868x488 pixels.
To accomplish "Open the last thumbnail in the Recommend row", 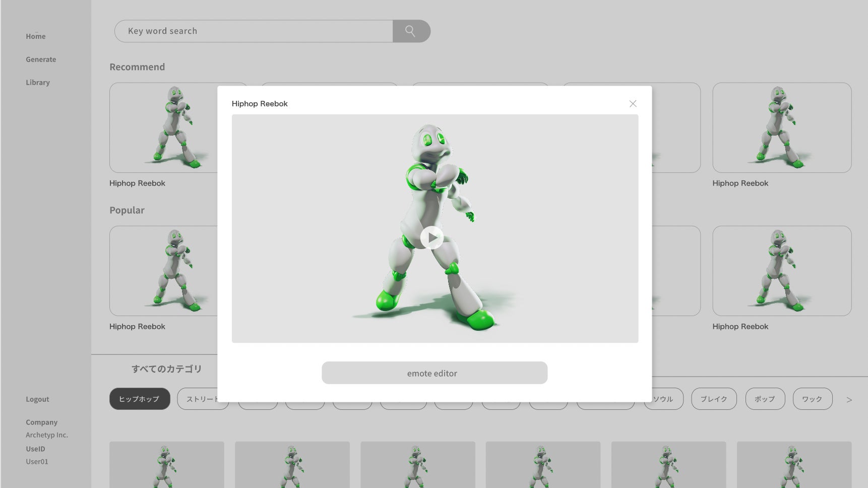I will click(782, 128).
